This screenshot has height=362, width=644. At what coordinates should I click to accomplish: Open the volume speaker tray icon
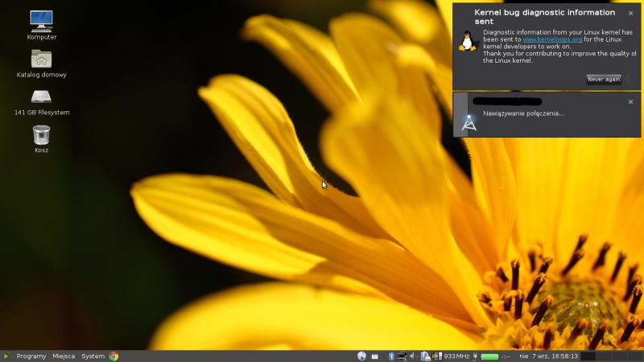[411, 356]
